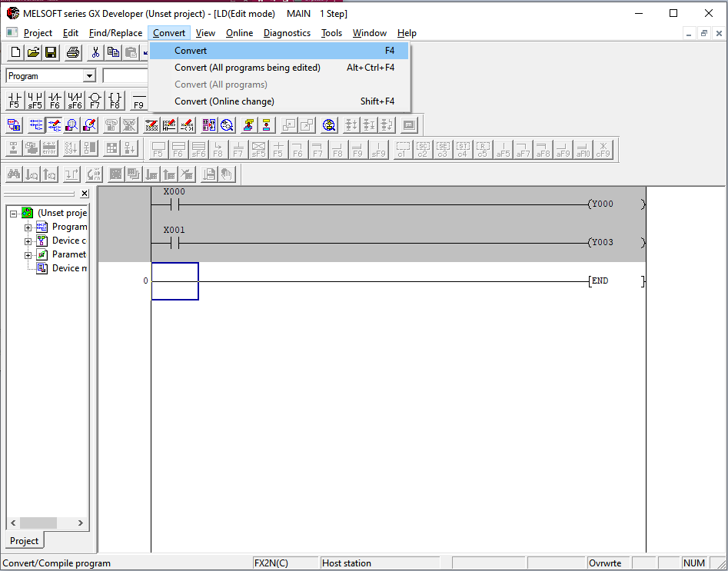Insert closed branch with the sF6 ladder button
Viewport: 728px width, 571px height.
75,100
